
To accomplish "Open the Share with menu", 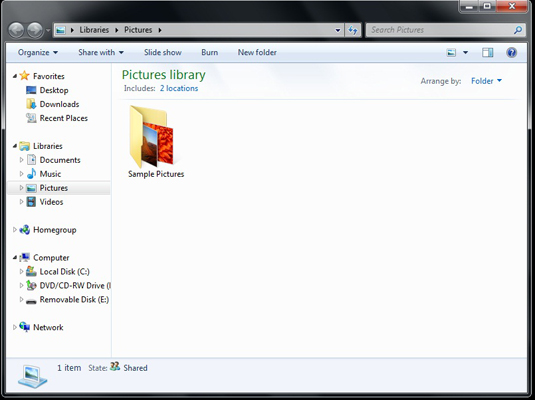I will point(101,53).
